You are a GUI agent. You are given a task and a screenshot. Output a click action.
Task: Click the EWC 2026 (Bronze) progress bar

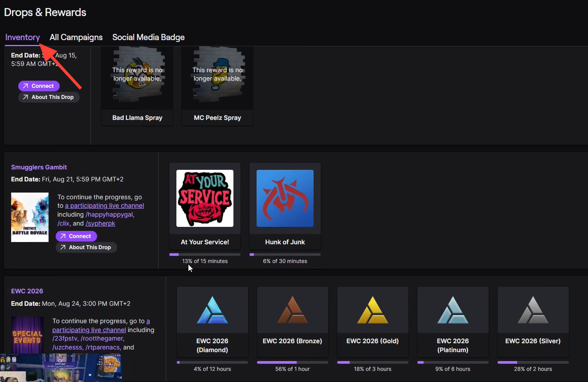pos(293,362)
